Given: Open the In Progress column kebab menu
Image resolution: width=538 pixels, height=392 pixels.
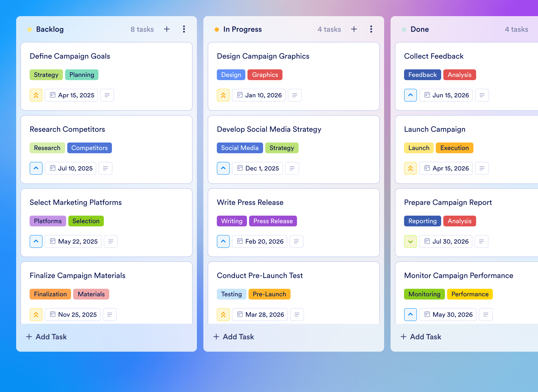Looking at the screenshot, I should click(371, 29).
